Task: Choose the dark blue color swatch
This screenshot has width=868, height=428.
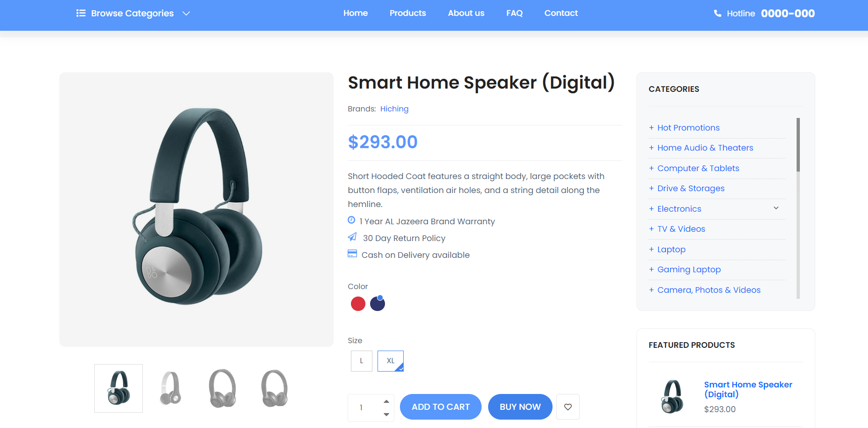Action: click(x=378, y=304)
